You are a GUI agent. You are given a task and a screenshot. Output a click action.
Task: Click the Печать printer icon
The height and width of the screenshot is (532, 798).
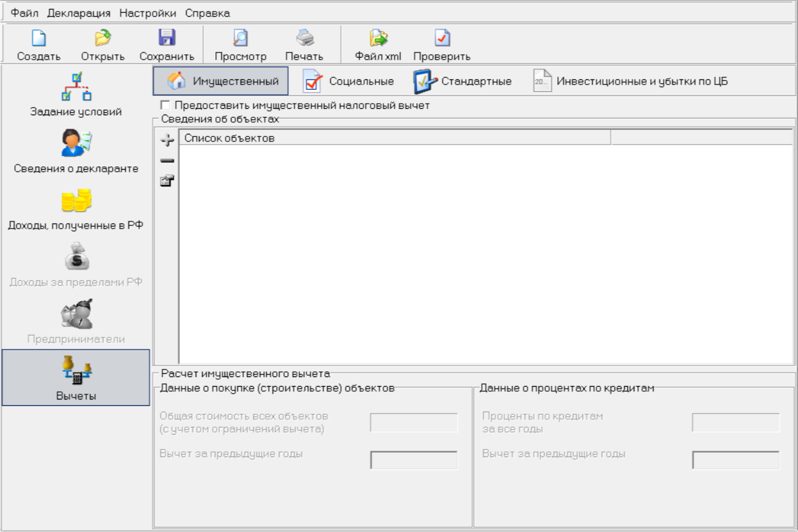pyautogui.click(x=304, y=38)
